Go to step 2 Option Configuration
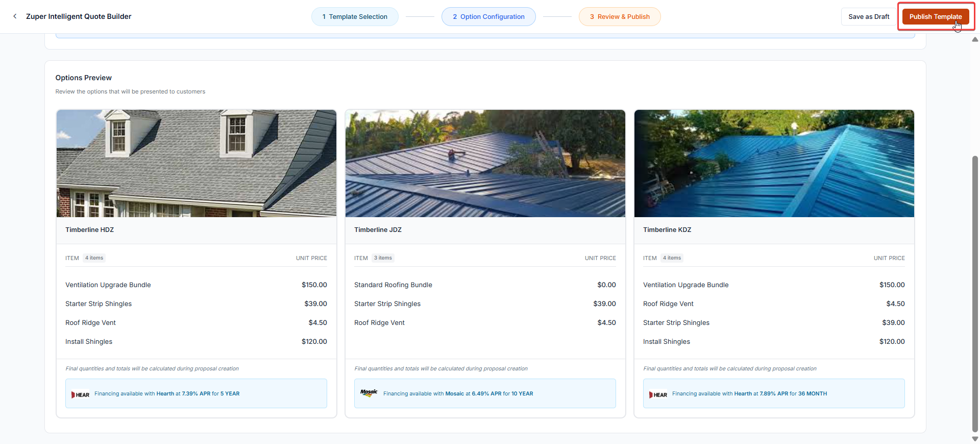 (488, 16)
